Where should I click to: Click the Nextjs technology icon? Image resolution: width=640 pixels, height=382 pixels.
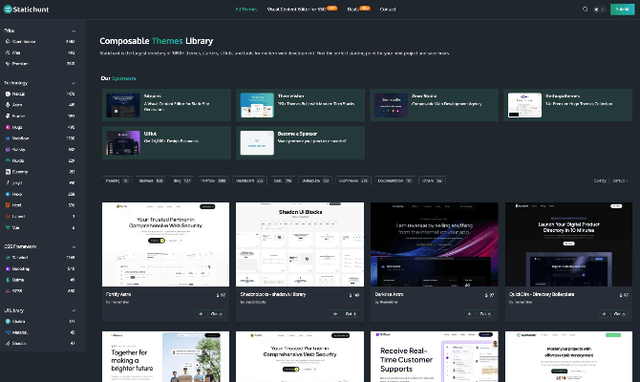7,94
